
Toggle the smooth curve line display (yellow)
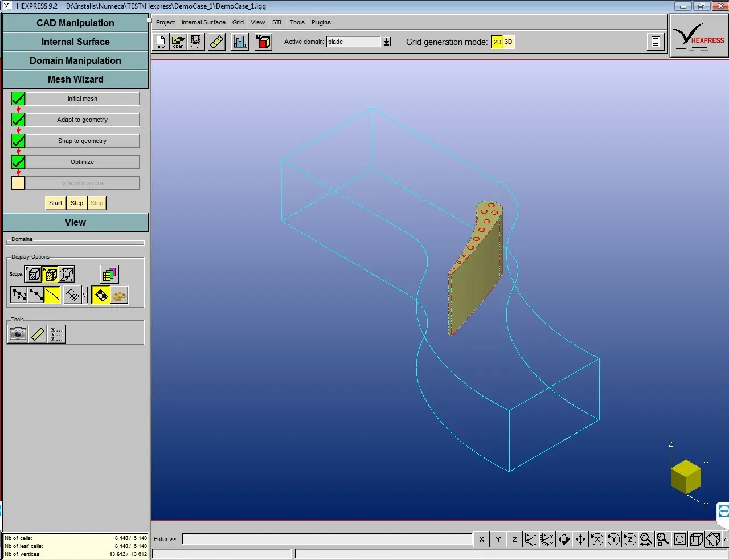[52, 295]
